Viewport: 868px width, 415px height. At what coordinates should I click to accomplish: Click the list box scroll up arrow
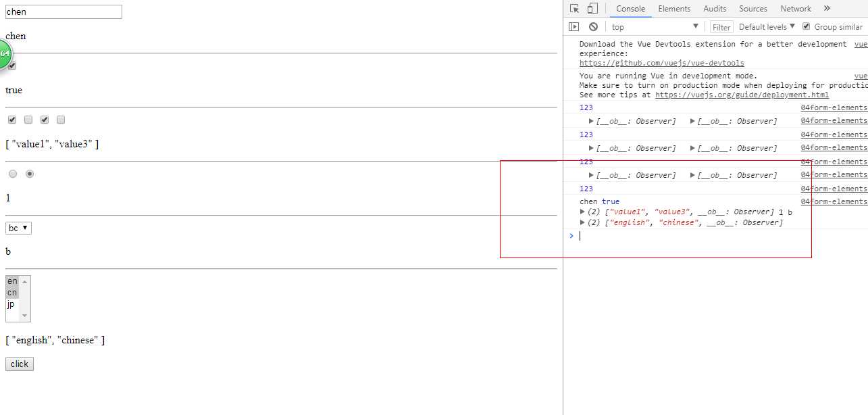25,281
